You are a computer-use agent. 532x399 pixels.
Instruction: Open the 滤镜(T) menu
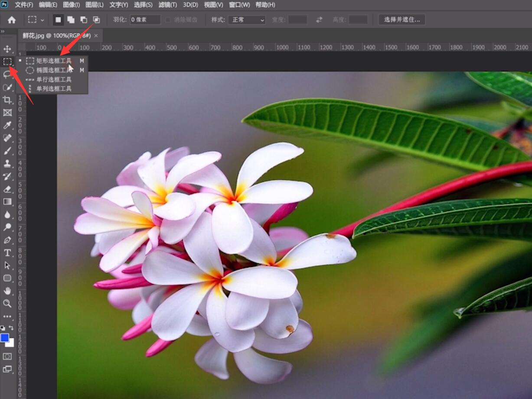(167, 5)
